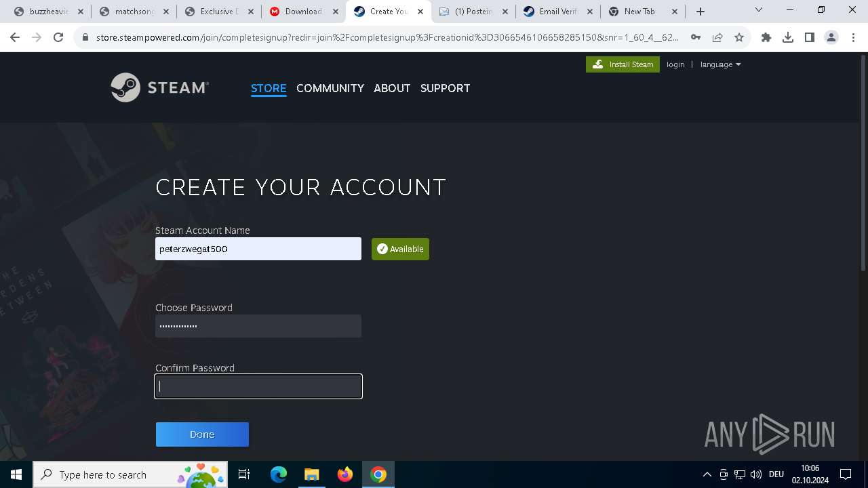Open the SUPPORT menu item
Screen dimensions: 868x488
click(x=445, y=88)
